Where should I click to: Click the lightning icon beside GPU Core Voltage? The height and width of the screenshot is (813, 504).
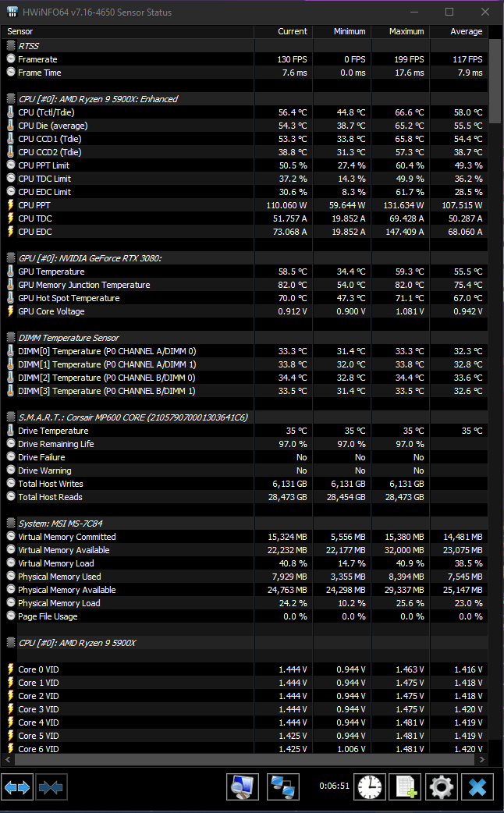pos(10,311)
